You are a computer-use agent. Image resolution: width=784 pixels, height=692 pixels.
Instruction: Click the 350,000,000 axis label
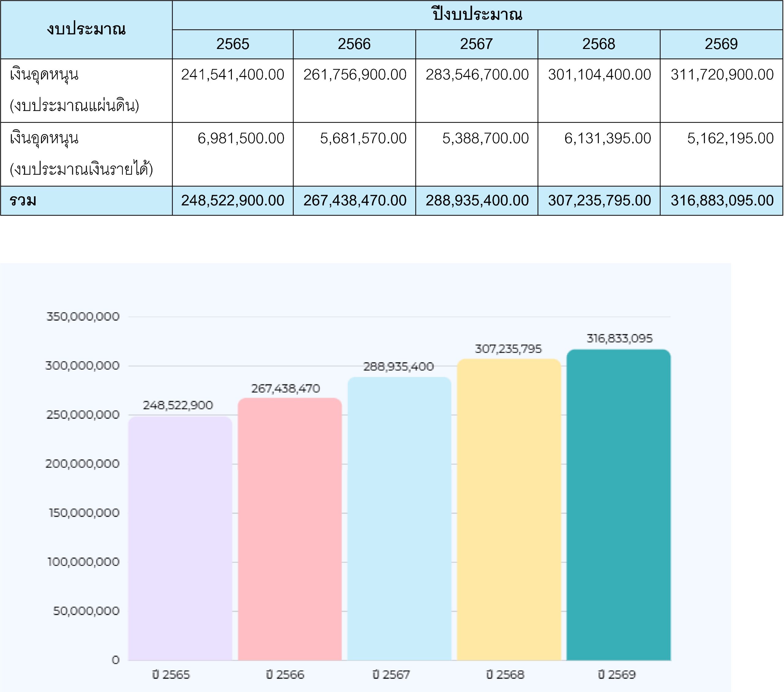tap(83, 317)
